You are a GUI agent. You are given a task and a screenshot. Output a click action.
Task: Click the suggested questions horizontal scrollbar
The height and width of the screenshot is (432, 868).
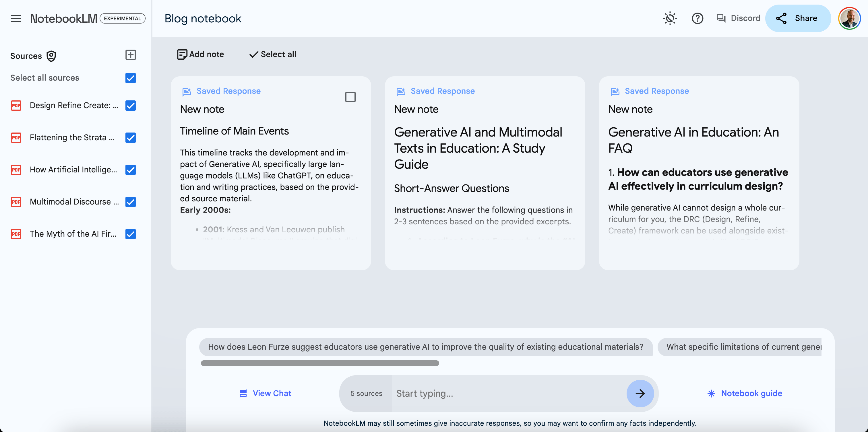coord(320,363)
